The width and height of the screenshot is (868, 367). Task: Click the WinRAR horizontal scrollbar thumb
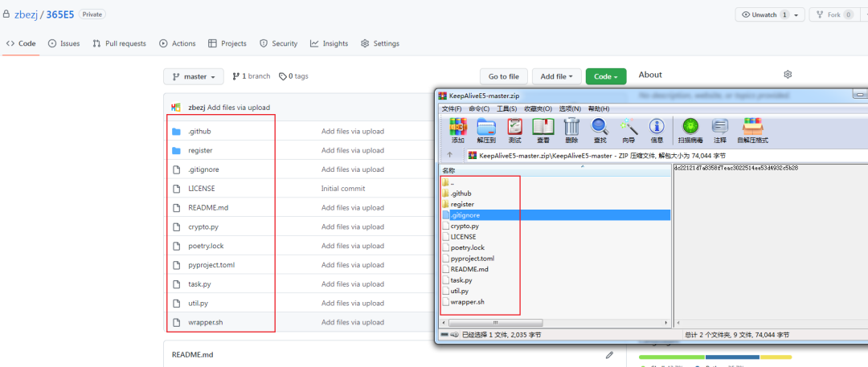click(495, 322)
